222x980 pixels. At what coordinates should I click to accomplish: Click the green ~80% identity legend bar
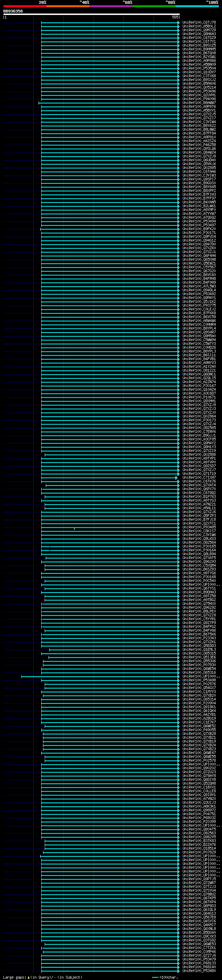[154, 6]
